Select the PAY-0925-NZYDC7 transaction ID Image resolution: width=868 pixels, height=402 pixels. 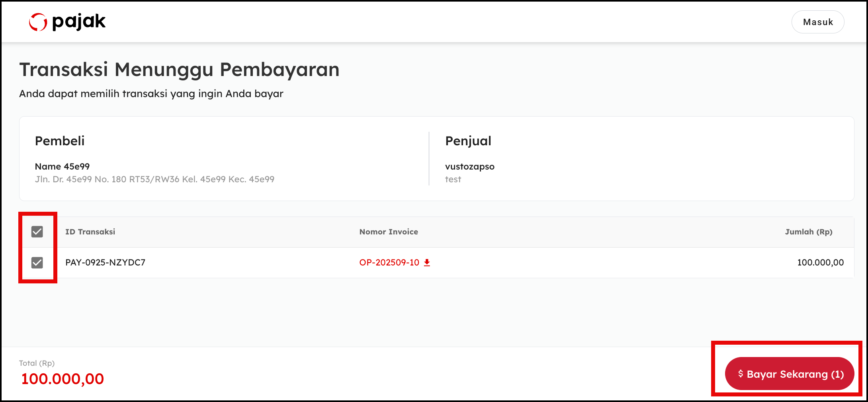(105, 263)
